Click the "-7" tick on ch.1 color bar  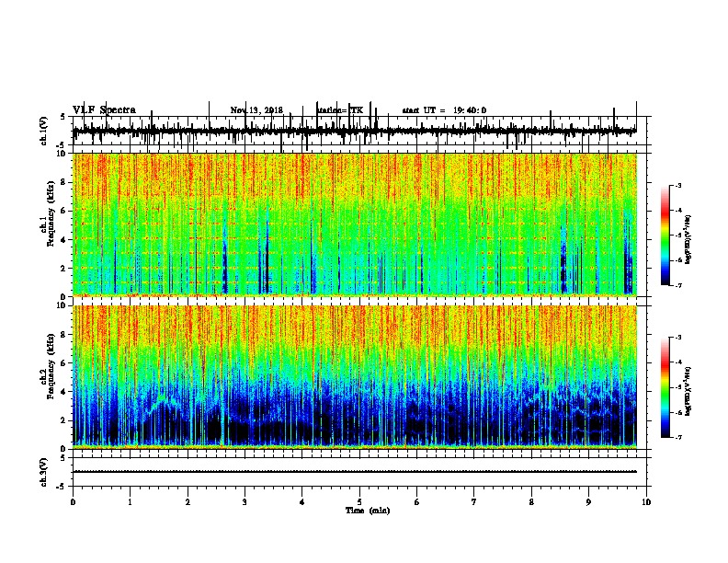(677, 285)
